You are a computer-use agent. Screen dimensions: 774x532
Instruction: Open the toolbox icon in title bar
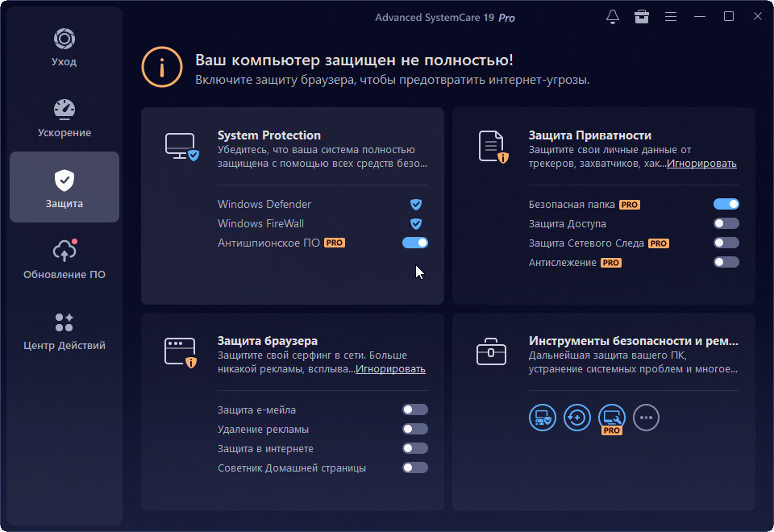tap(642, 17)
